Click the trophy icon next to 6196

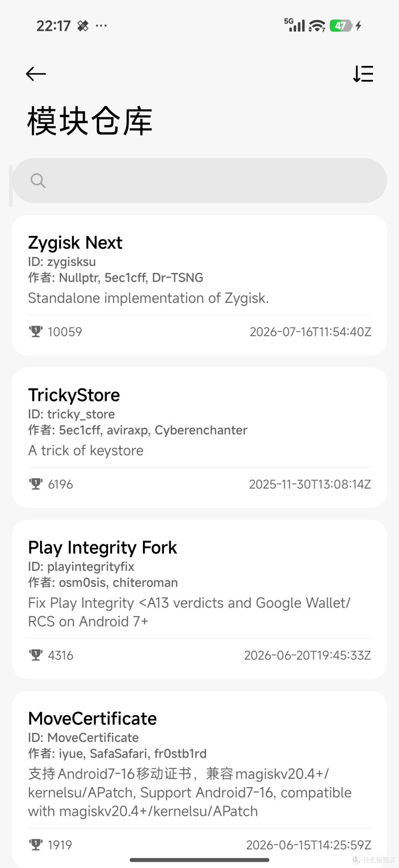click(x=36, y=484)
